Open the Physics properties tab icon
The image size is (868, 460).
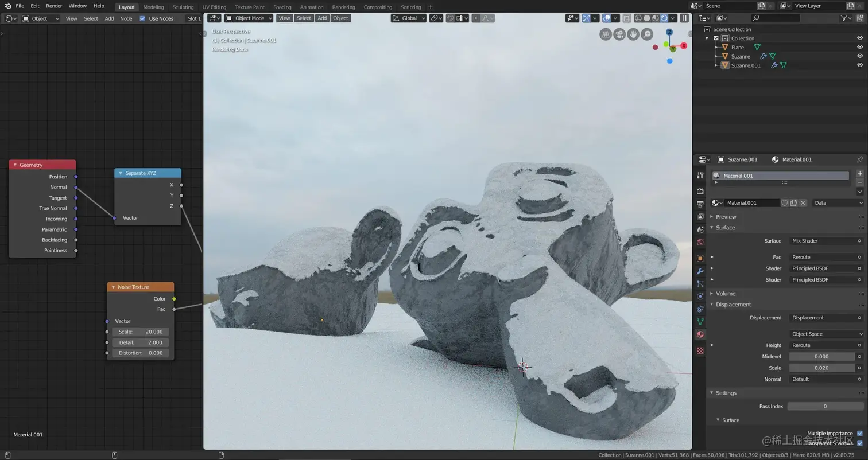700,297
